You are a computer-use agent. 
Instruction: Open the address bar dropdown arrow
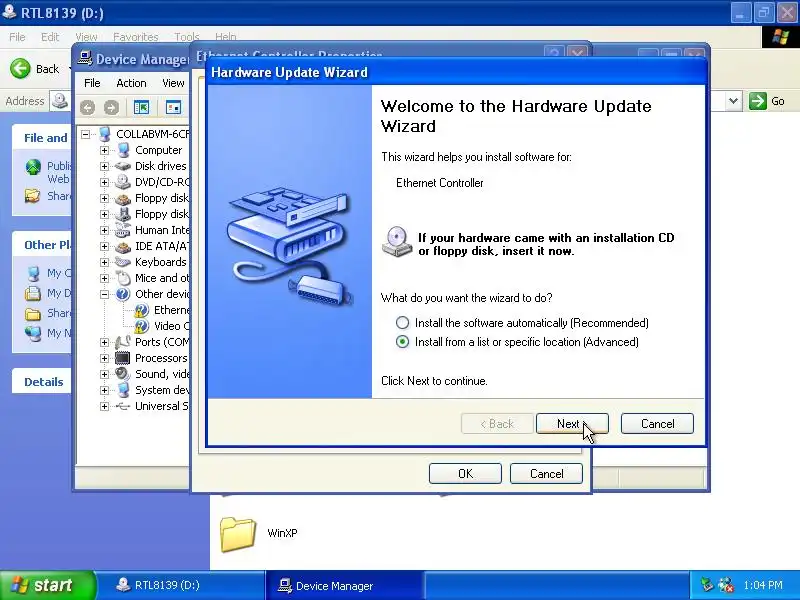click(733, 101)
